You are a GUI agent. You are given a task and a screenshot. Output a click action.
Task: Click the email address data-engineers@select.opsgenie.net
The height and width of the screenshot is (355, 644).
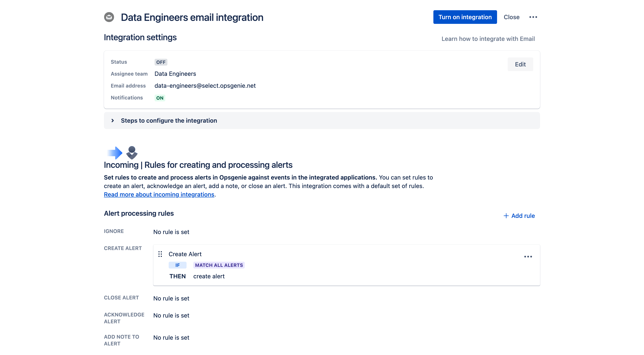tap(205, 86)
